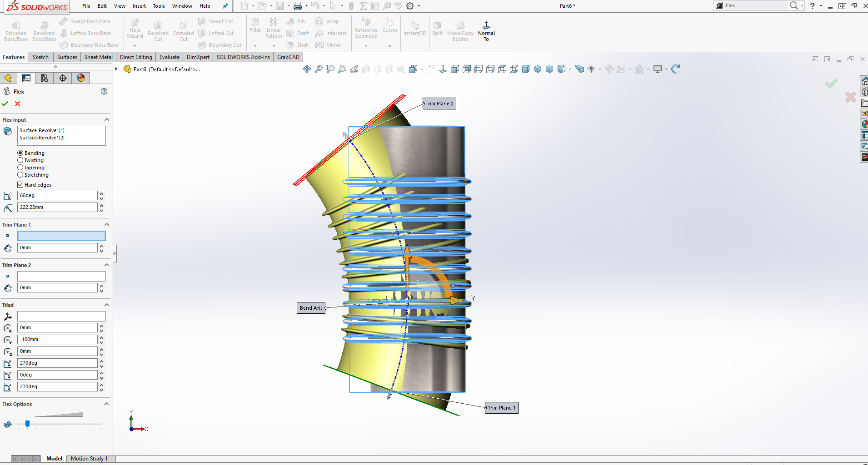Adjust the Flex accuracy slider
The width and height of the screenshot is (868, 465).
(x=27, y=424)
